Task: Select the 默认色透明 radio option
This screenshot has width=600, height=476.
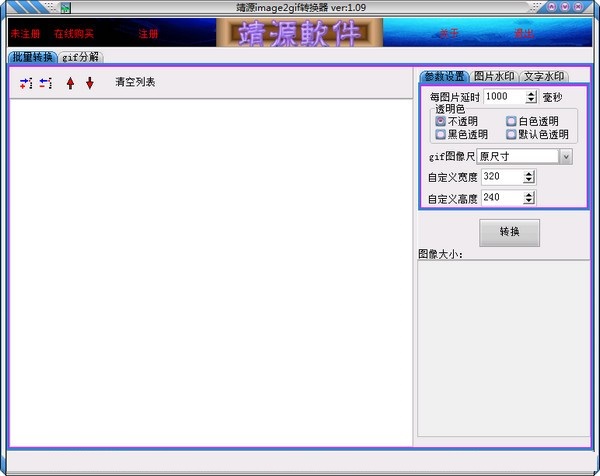Action: click(x=511, y=134)
